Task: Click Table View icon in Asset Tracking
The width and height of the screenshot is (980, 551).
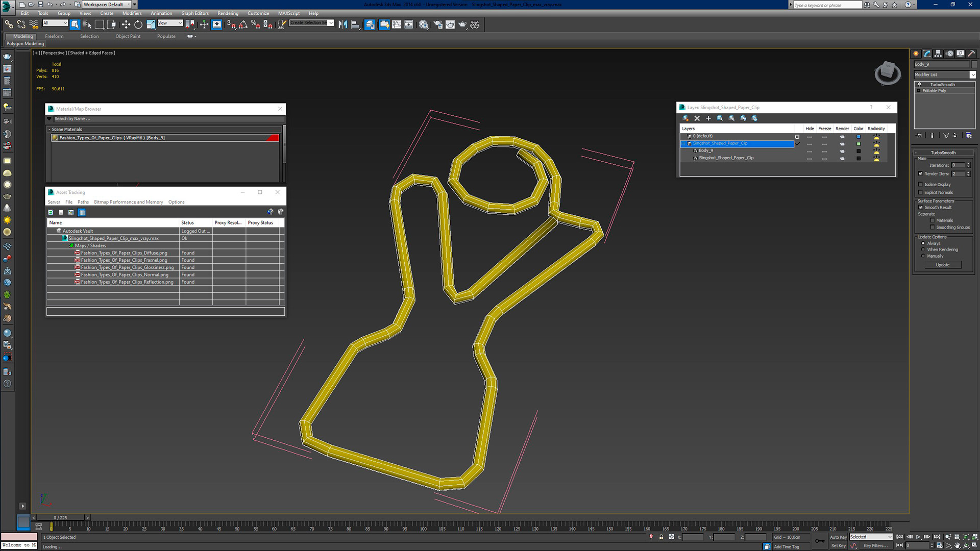Action: (82, 212)
